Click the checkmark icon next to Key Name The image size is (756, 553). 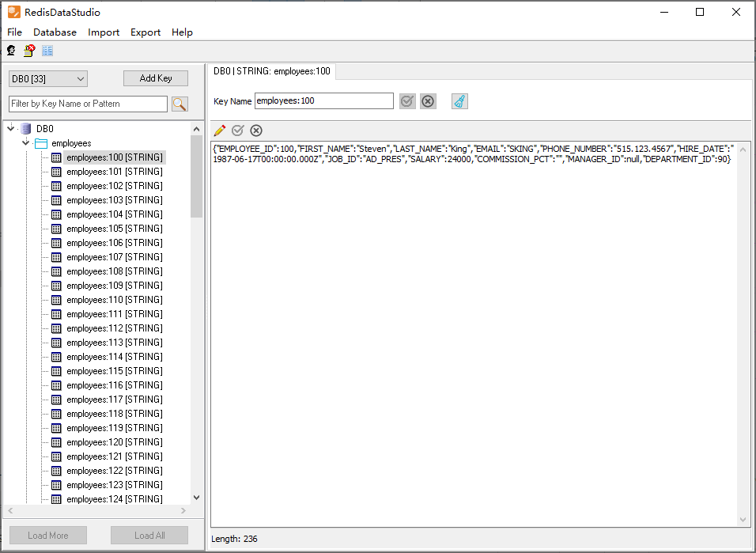point(407,101)
